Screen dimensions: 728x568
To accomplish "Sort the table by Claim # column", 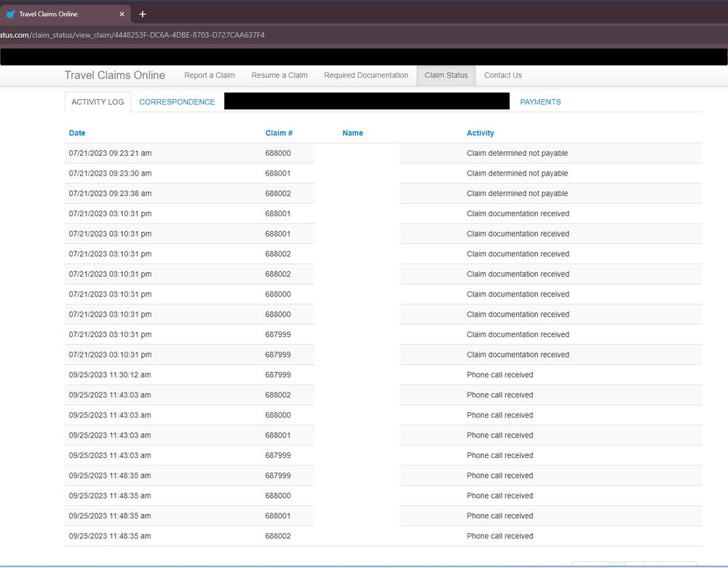I will click(x=279, y=133).
